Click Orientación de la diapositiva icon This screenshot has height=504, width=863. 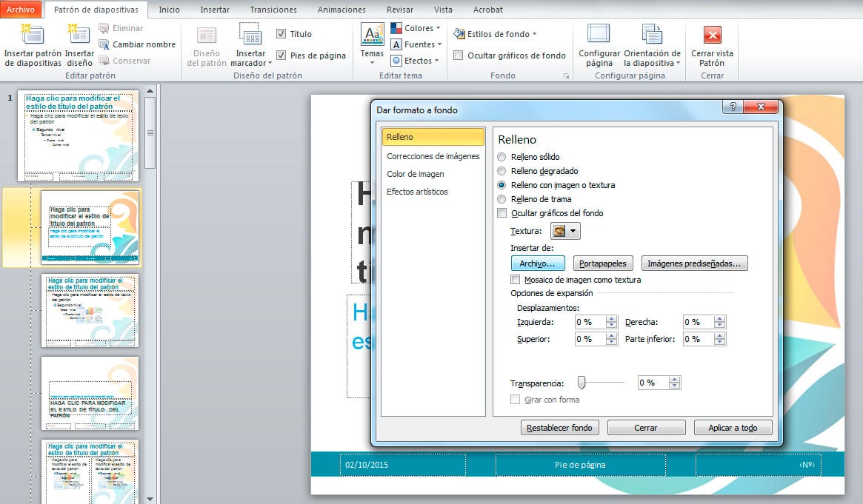652,34
